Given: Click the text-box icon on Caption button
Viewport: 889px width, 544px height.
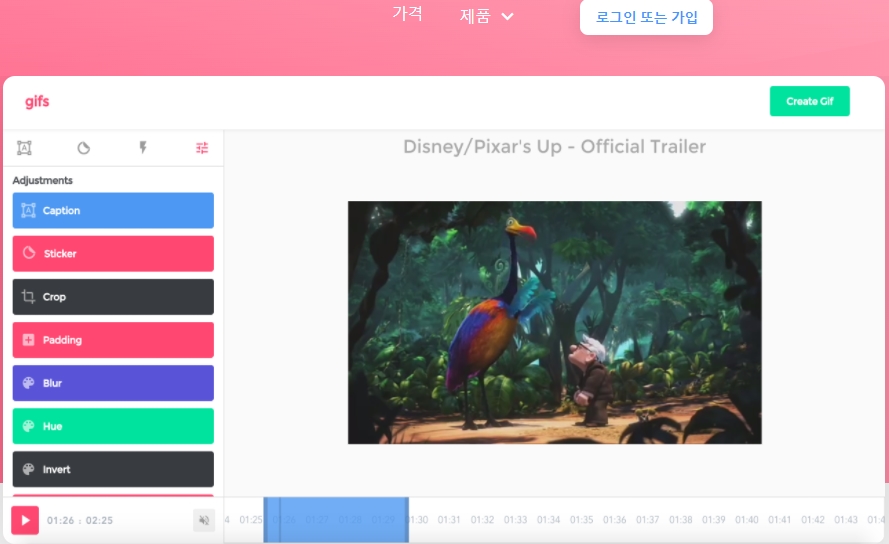Looking at the screenshot, I should [28, 210].
